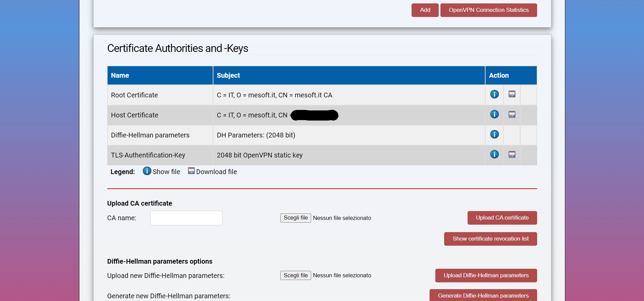Viewport: 644px width, 301px height.
Task: Download the Host Certificate file
Action: [512, 114]
